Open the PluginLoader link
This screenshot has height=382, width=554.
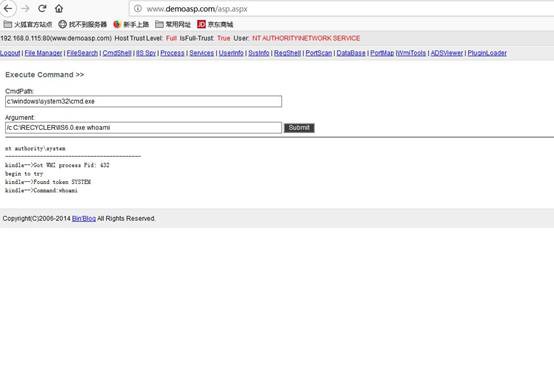coord(487,53)
